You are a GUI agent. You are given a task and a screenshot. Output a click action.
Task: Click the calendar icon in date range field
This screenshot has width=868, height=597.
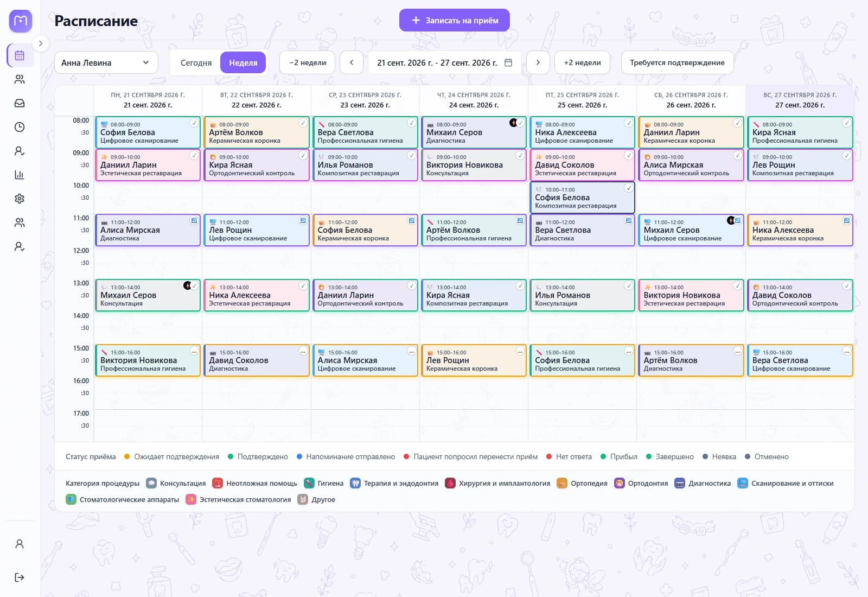point(508,62)
